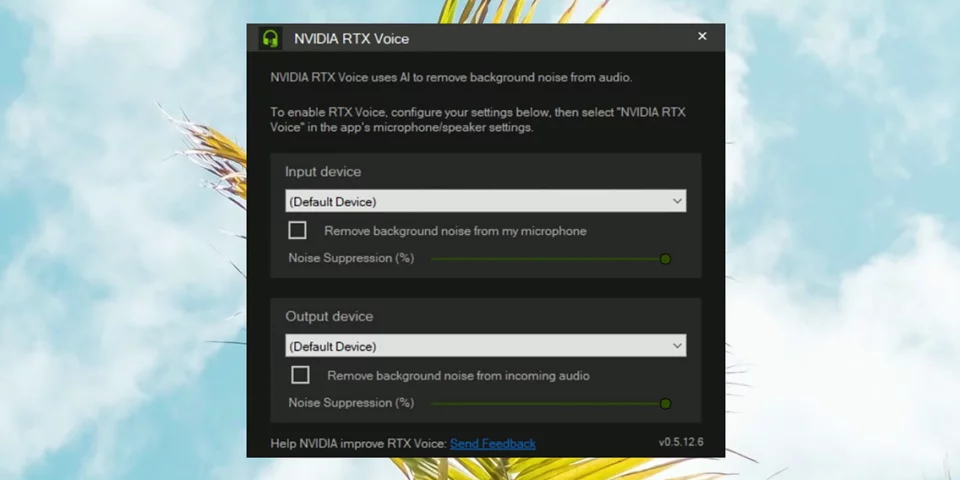This screenshot has width=960, height=480.
Task: Click the To enable RTX Voice instruction text
Action: [478, 120]
